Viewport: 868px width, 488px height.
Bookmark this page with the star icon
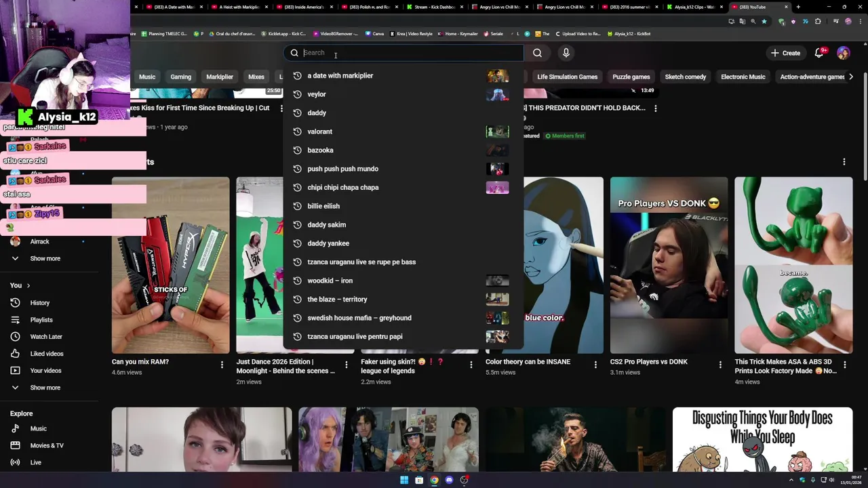pos(764,21)
